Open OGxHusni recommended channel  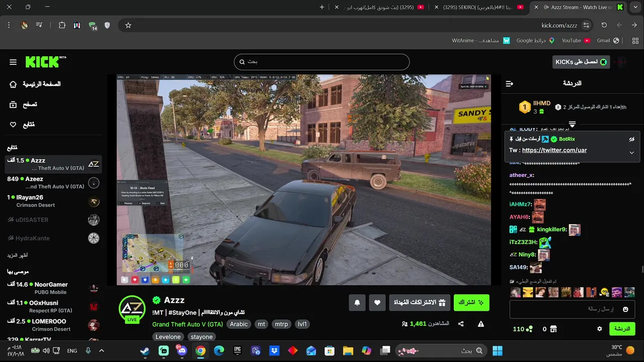53,307
